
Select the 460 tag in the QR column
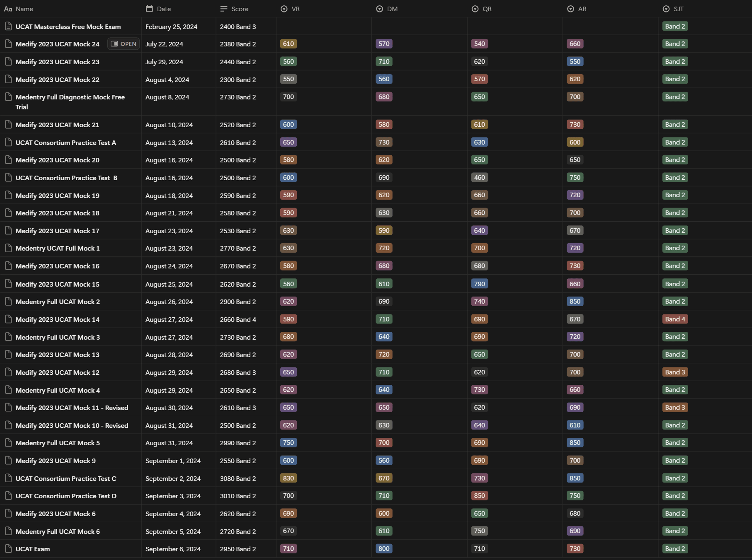click(x=479, y=177)
